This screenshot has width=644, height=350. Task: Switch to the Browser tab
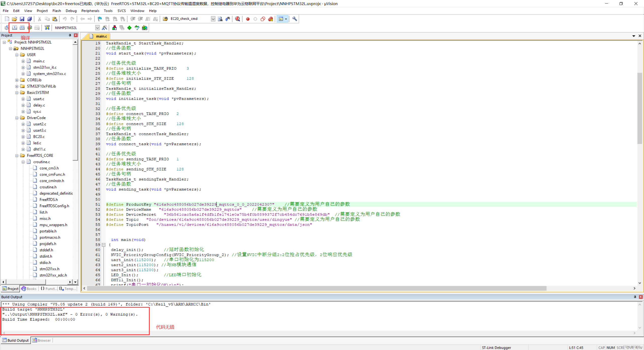pos(42,340)
